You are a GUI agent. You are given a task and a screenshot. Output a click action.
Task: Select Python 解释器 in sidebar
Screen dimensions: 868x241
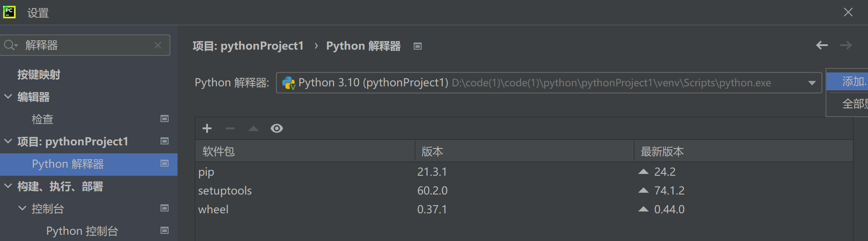coord(89,164)
